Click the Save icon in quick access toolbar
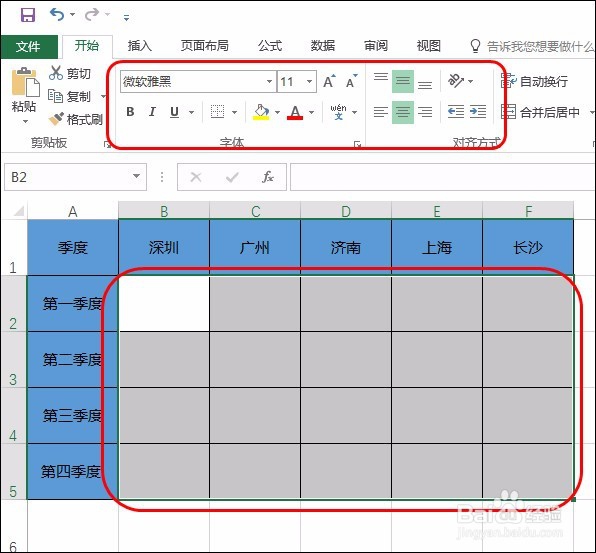The width and height of the screenshot is (596, 553). pos(27,15)
